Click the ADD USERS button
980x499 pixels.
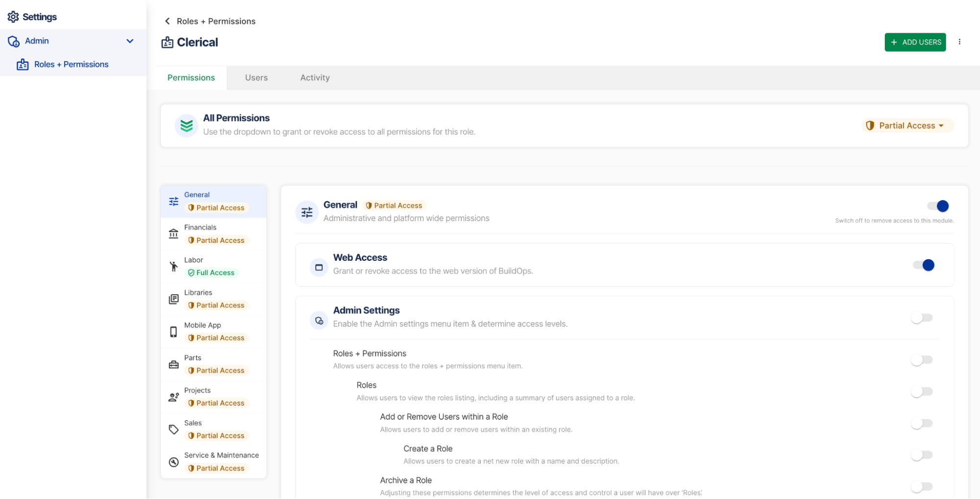pyautogui.click(x=915, y=42)
